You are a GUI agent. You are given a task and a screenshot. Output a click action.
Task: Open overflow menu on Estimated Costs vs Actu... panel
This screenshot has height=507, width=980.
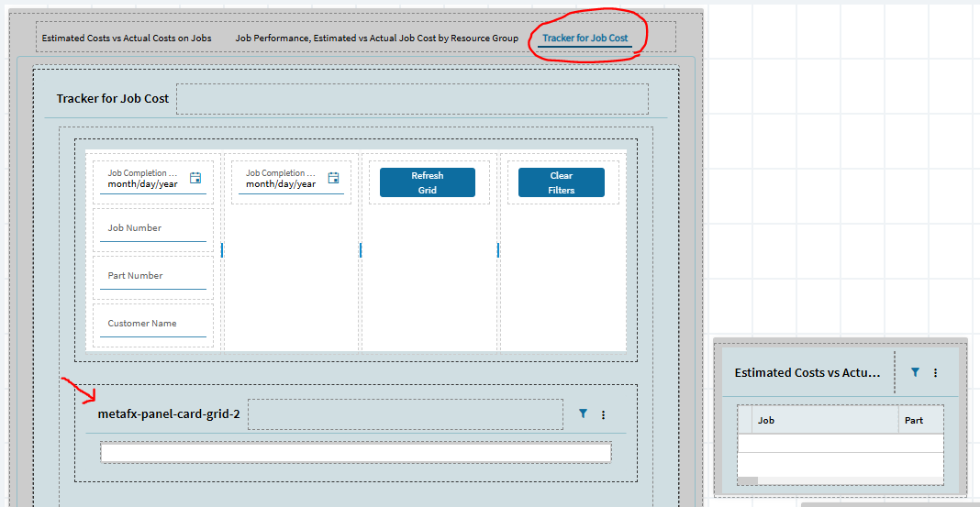click(x=936, y=373)
